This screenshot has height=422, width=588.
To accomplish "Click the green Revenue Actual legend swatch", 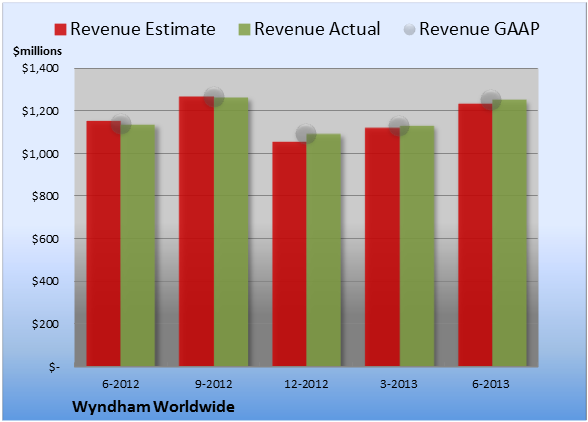I will click(x=244, y=30).
